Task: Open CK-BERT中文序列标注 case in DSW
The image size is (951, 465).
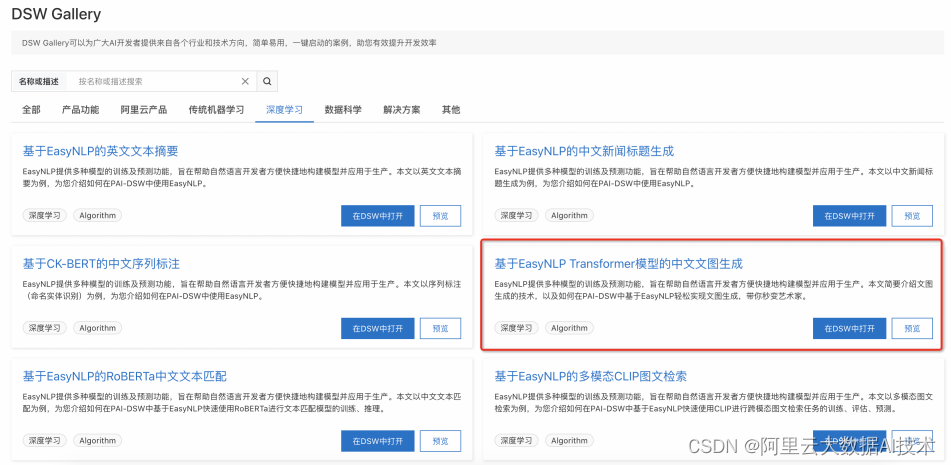Action: (378, 328)
